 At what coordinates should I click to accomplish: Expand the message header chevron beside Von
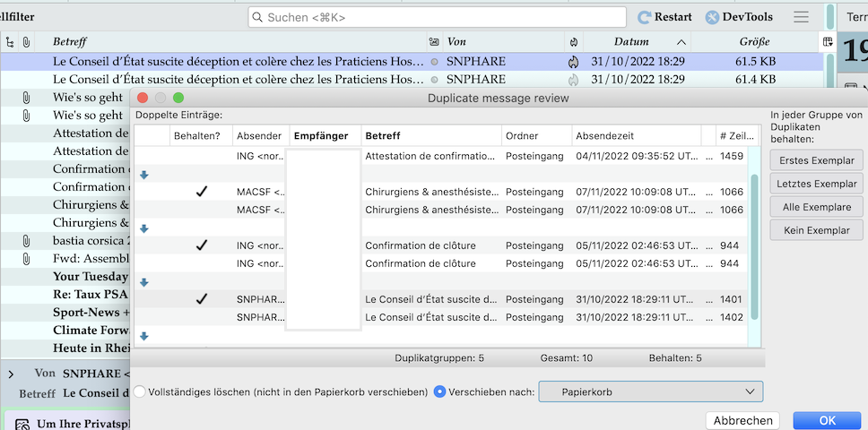click(x=11, y=374)
